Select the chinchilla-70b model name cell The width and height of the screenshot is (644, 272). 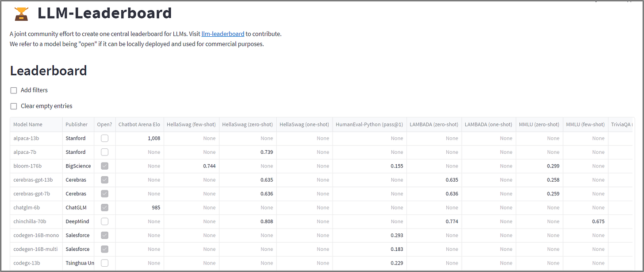[x=36, y=221]
